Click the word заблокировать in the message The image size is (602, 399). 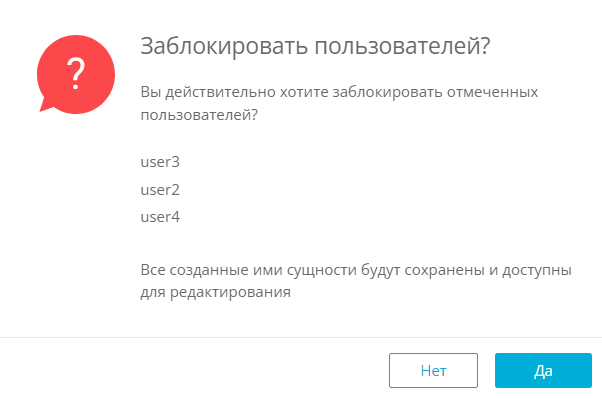click(387, 93)
